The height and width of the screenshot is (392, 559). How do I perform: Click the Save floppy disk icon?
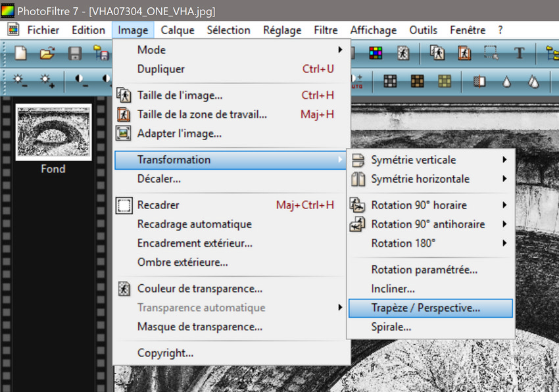(x=75, y=53)
